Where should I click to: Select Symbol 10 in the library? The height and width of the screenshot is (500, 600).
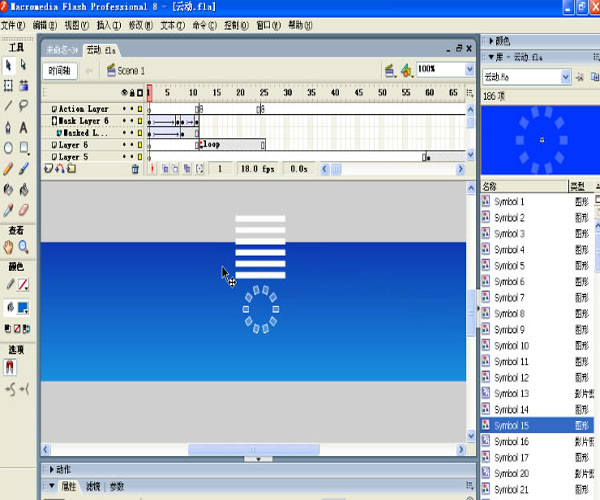pyautogui.click(x=510, y=346)
